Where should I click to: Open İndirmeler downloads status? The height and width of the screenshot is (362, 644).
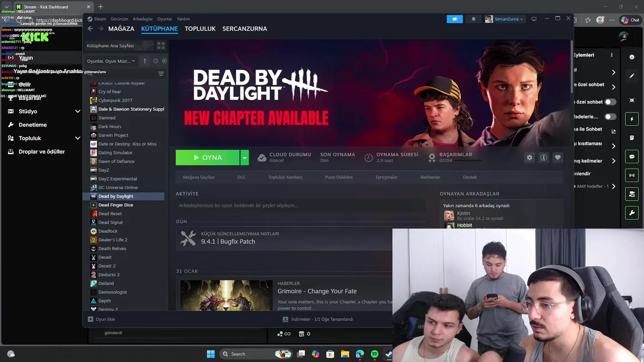[318, 319]
